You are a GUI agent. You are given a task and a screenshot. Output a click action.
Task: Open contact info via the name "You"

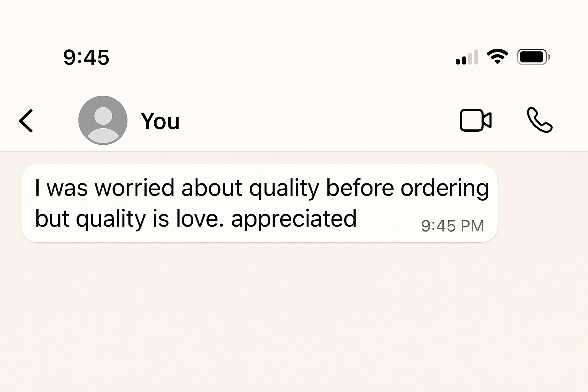pos(160,121)
